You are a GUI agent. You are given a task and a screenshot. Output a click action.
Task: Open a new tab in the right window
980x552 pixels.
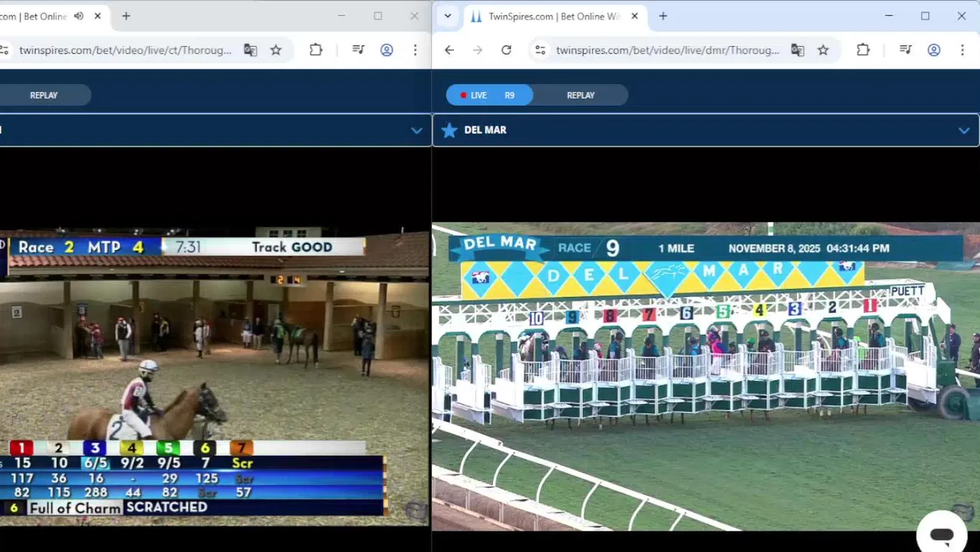pos(663,16)
